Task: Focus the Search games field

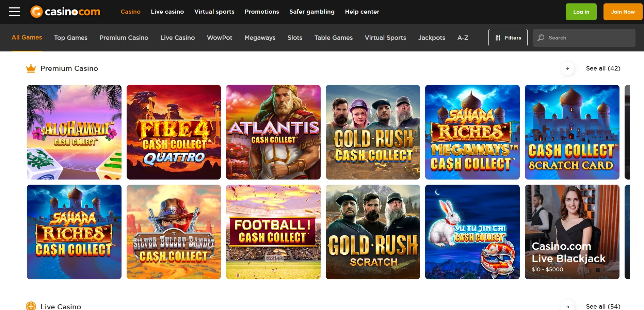Action: tap(584, 38)
